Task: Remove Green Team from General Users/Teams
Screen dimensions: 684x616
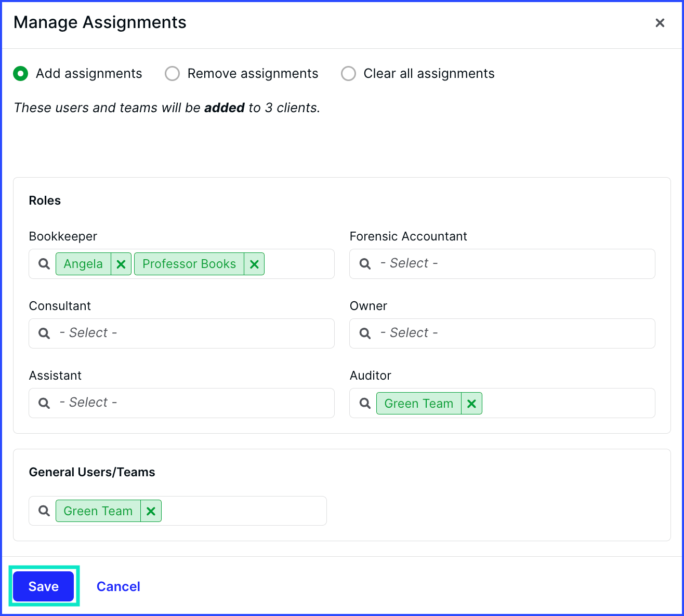Action: (151, 511)
